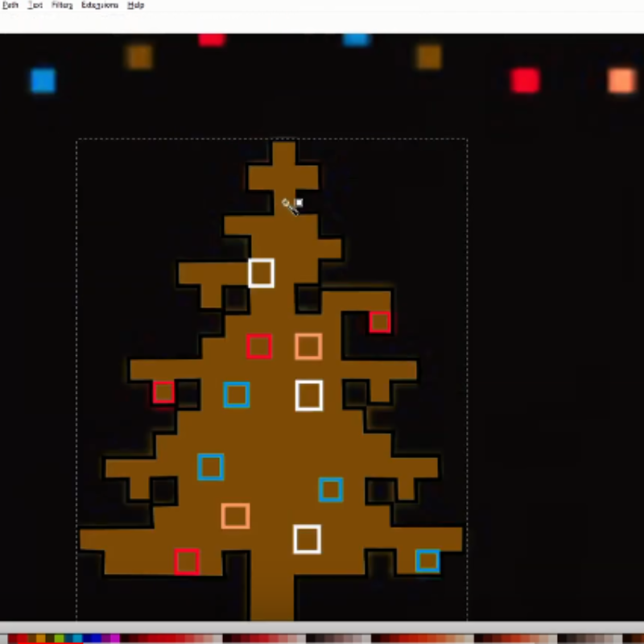644x644 pixels.
Task: Select the white ornament above the trunk
Action: 306,539
